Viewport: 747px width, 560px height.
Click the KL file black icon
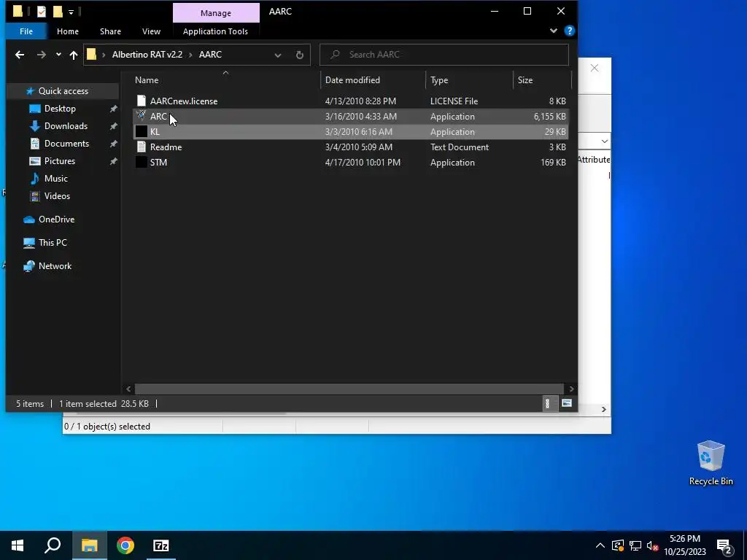[x=141, y=131]
